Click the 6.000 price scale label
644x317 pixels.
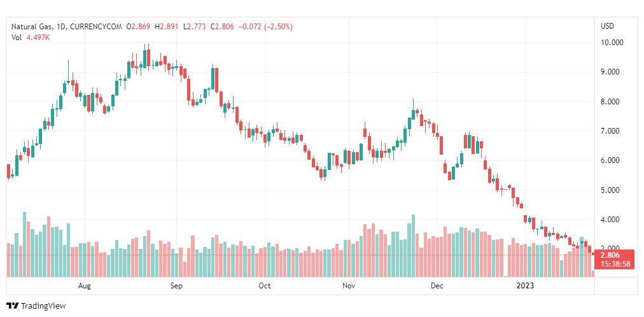click(612, 161)
